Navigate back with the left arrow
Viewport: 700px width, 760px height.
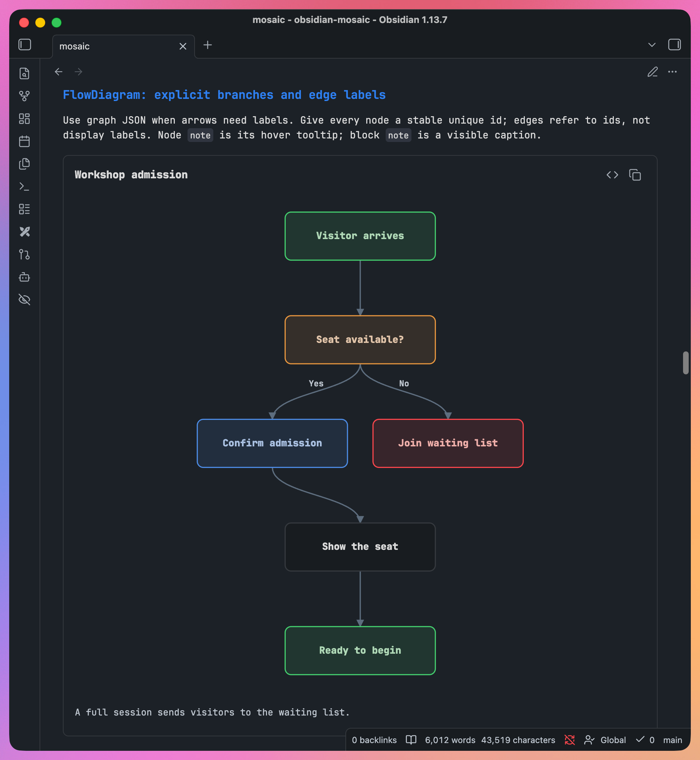point(58,72)
